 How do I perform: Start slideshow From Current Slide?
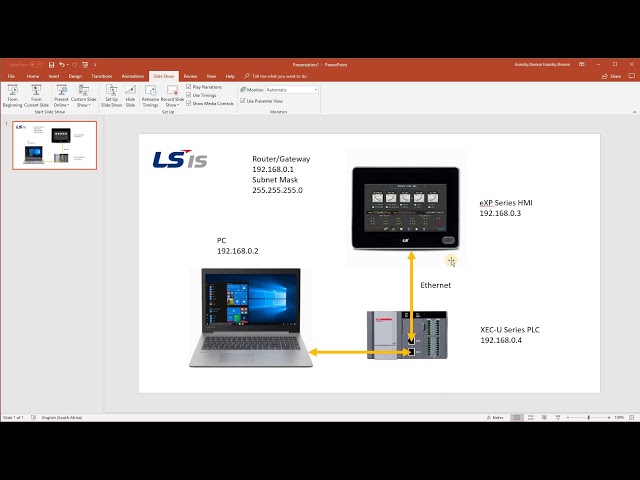pyautogui.click(x=36, y=96)
